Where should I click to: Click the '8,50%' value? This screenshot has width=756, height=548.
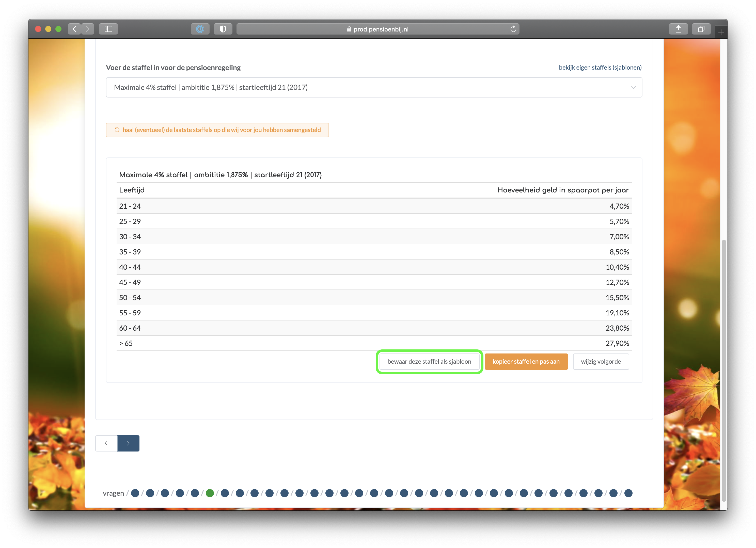(619, 252)
